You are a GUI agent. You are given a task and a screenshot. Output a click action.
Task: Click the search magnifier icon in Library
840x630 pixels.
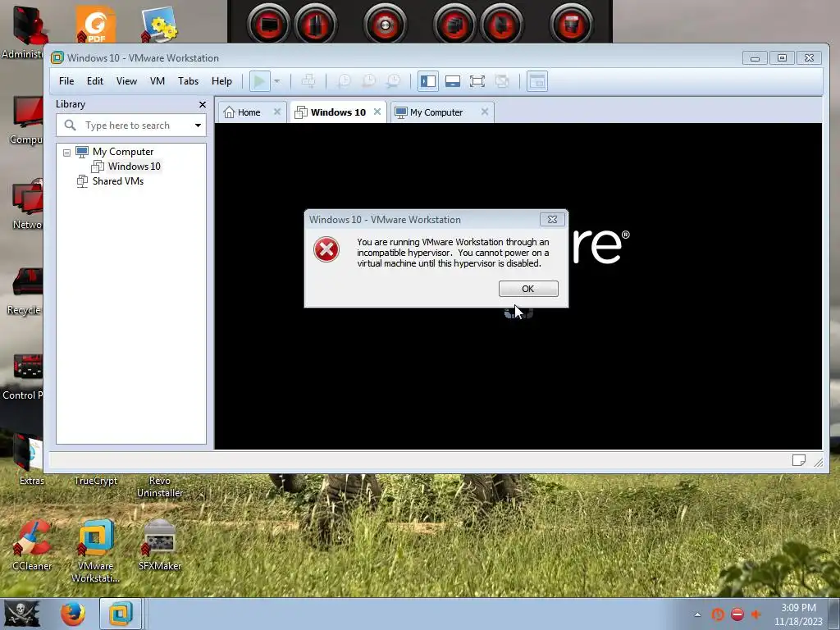tap(70, 126)
